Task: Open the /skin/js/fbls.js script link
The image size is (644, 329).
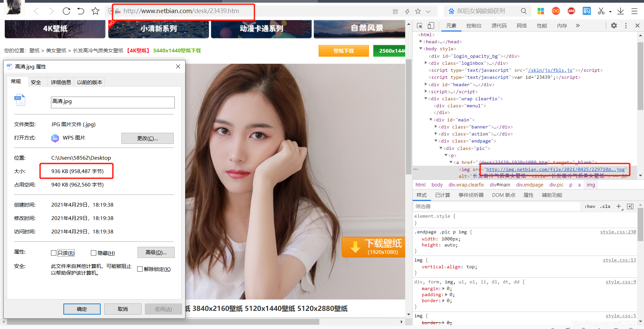Action: [550, 70]
